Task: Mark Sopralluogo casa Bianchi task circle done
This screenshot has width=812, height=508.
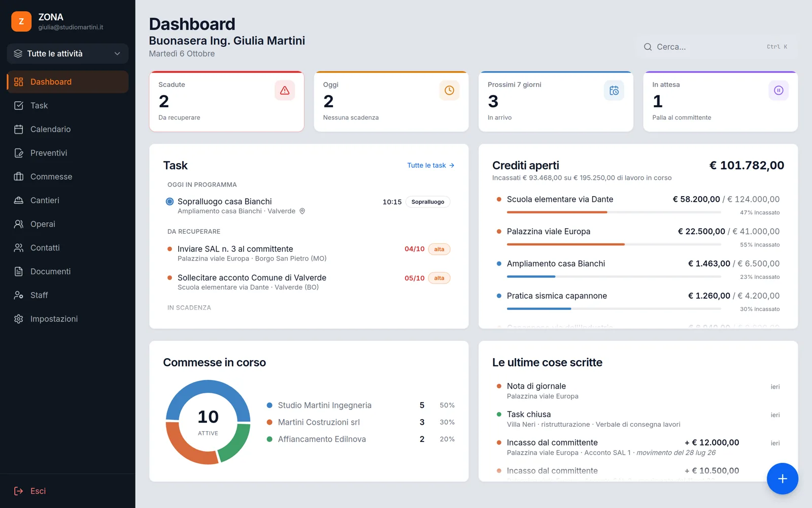Action: coord(170,202)
